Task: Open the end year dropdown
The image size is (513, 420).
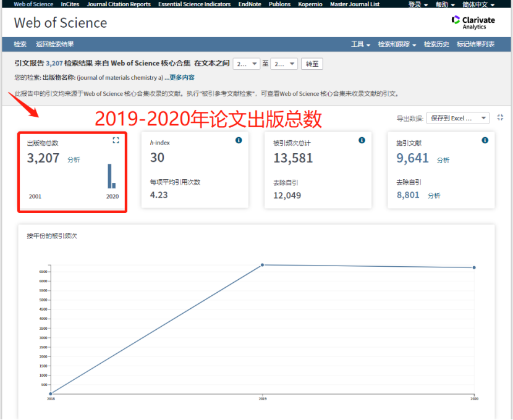Action: click(x=284, y=64)
